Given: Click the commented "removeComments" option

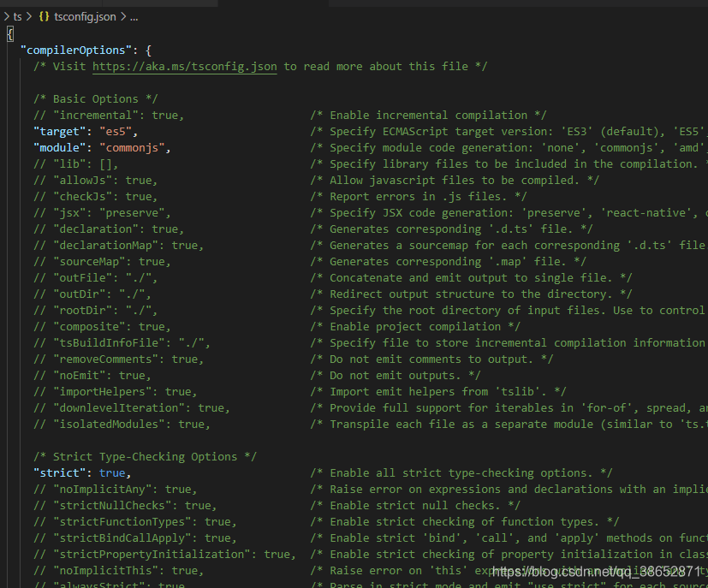Looking at the screenshot, I should (x=119, y=359).
